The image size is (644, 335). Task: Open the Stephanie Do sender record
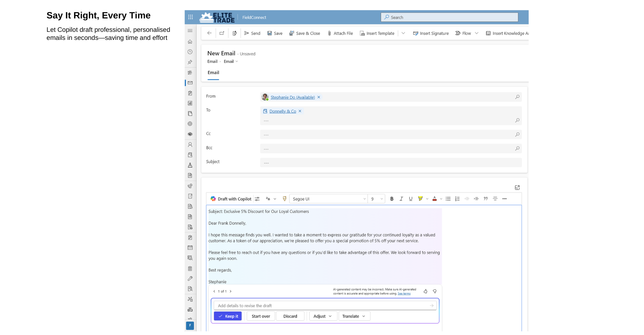coord(292,97)
